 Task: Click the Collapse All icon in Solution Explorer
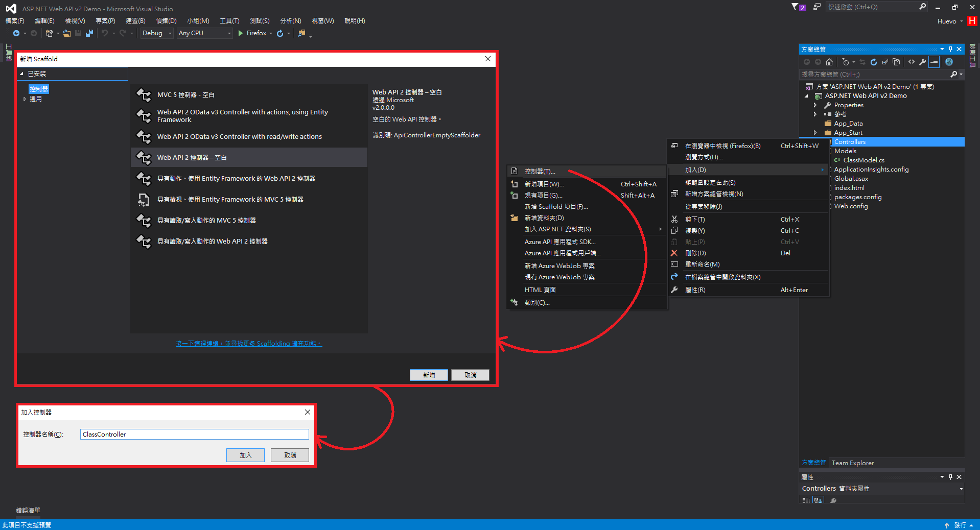885,62
